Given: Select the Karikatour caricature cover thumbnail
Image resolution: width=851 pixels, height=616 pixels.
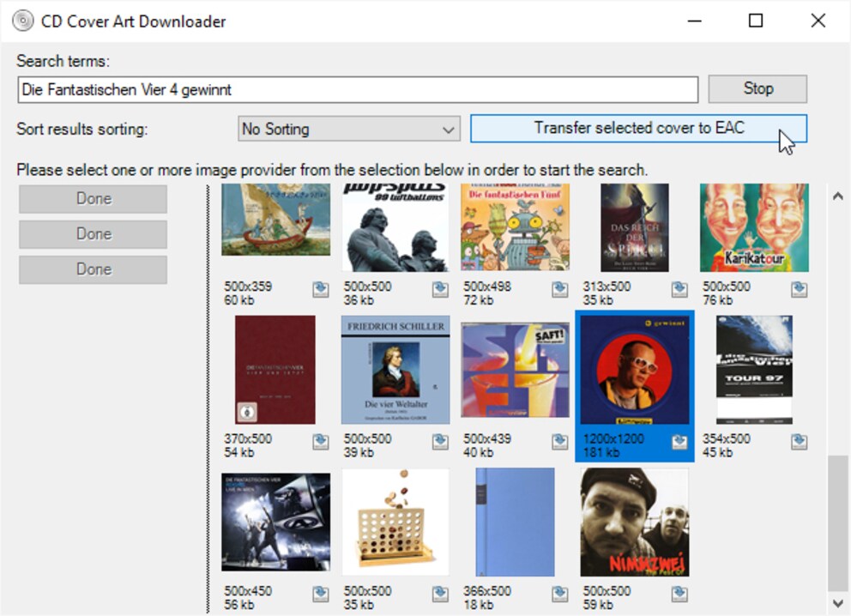Looking at the screenshot, I should point(754,227).
